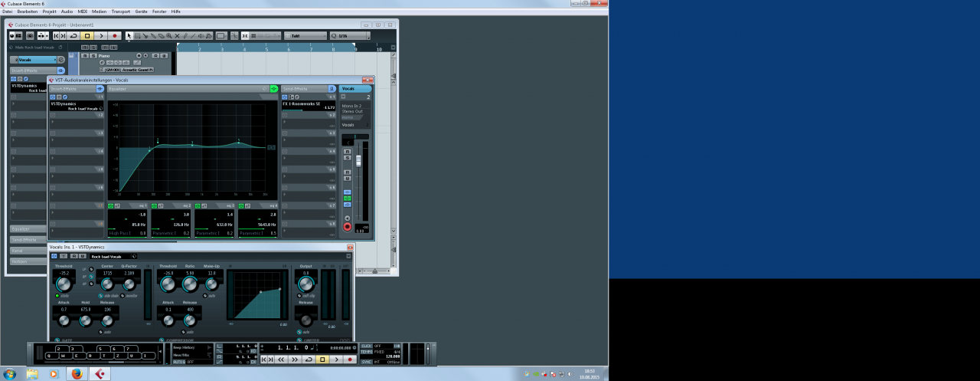Open the Hilfe menu
This screenshot has width=980, height=381.
(176, 12)
